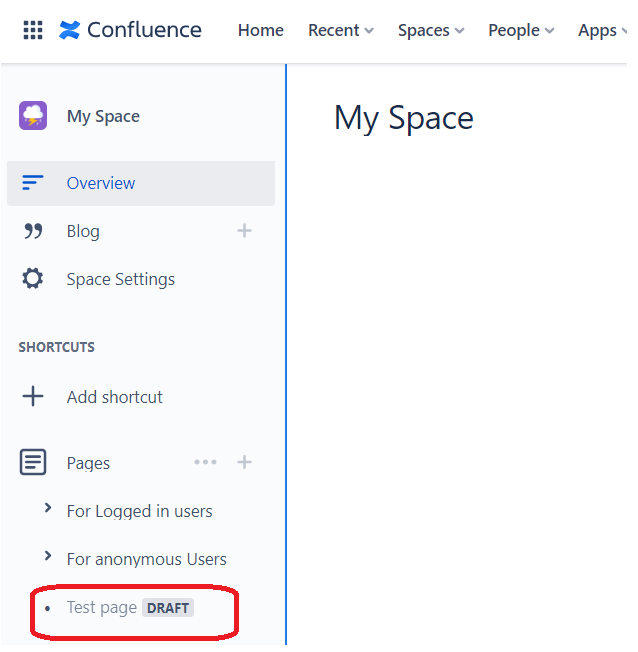Open the Test page draft
The width and height of the screenshot is (638, 652).
(x=102, y=608)
